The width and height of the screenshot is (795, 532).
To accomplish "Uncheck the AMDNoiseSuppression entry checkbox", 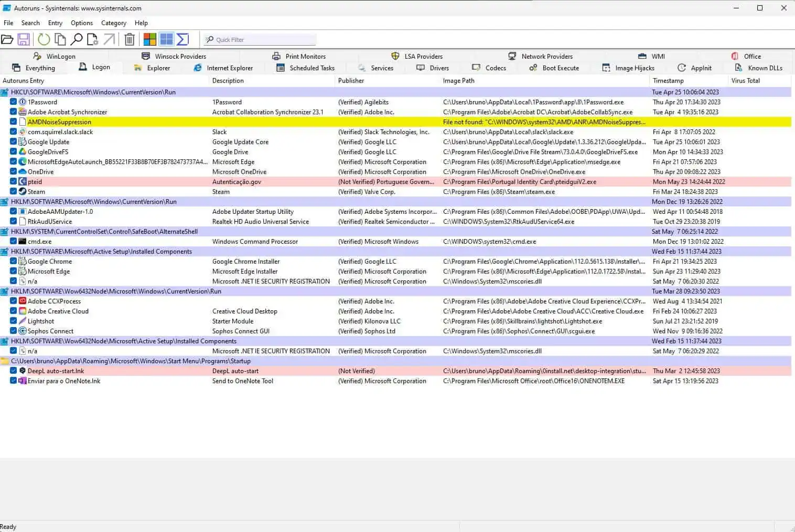I will [x=14, y=122].
